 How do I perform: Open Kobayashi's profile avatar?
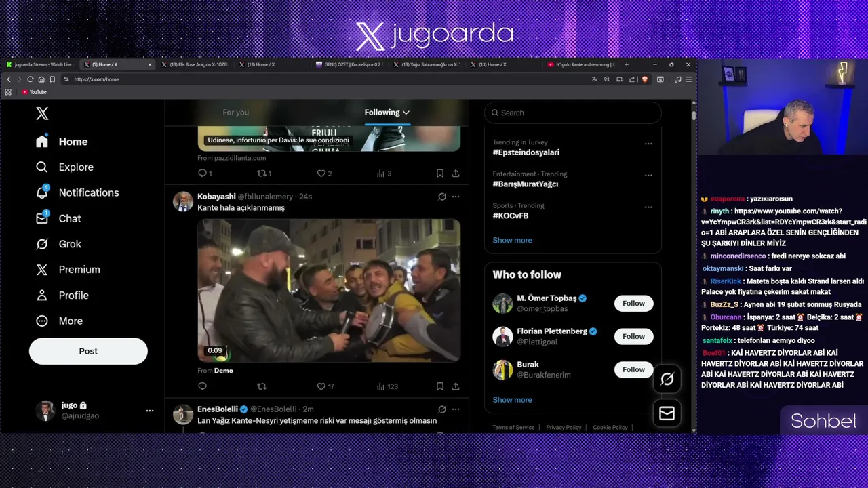(x=183, y=201)
